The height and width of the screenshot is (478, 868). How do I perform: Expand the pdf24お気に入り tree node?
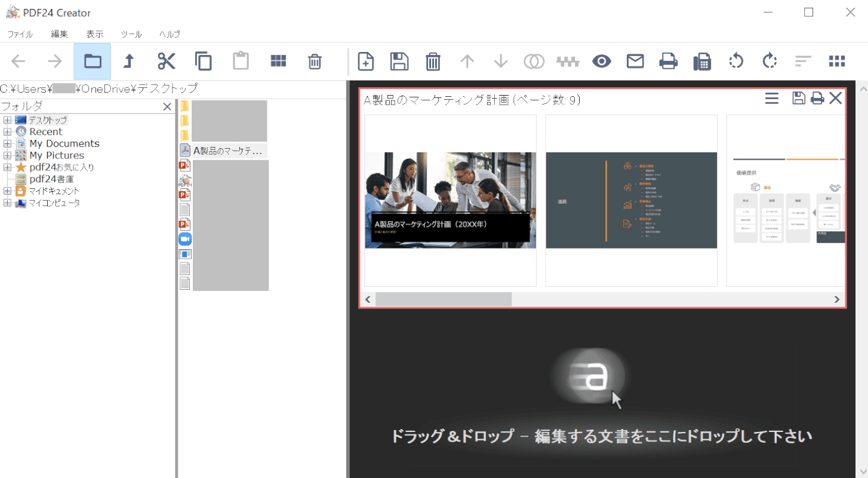point(7,167)
